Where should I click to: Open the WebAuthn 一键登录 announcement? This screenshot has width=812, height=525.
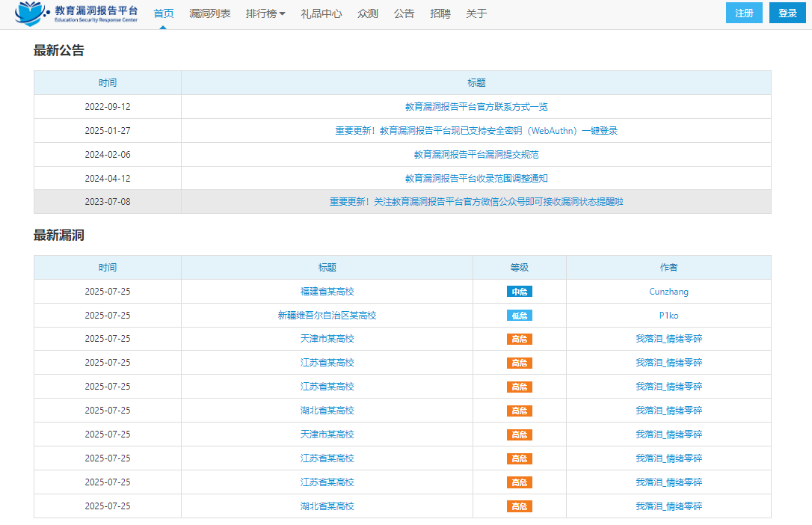pyautogui.click(x=476, y=130)
